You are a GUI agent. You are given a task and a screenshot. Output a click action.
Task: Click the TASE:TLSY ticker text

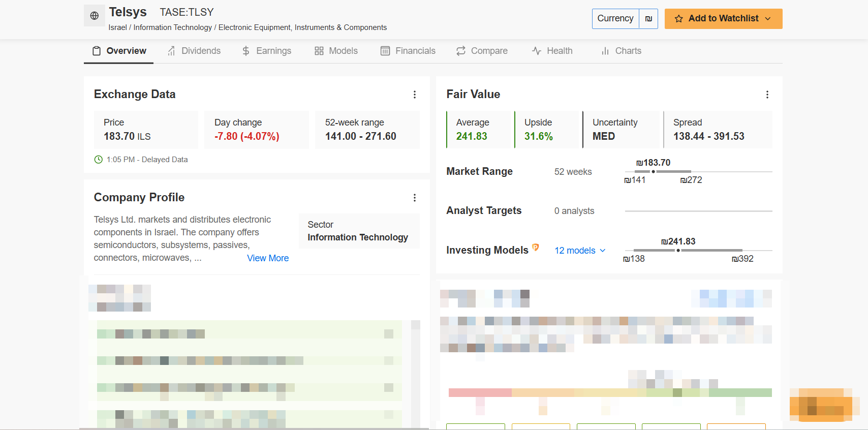(x=187, y=12)
